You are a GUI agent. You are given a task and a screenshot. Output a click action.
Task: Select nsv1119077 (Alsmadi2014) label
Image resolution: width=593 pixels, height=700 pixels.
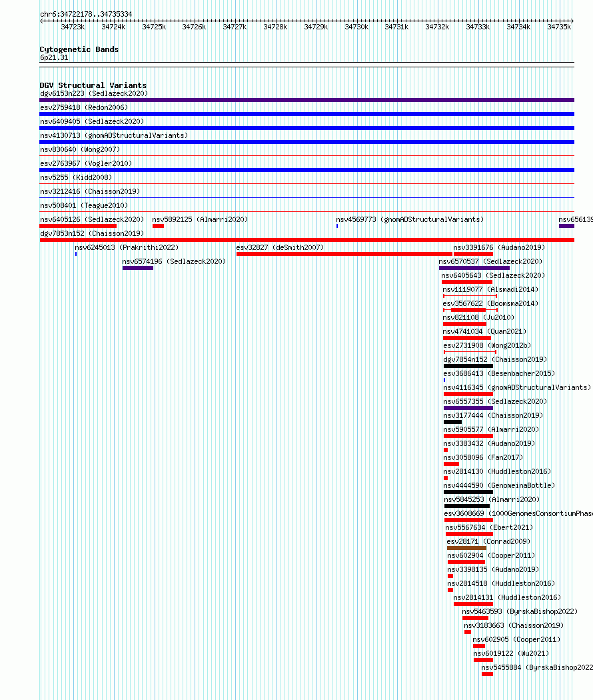491,290
